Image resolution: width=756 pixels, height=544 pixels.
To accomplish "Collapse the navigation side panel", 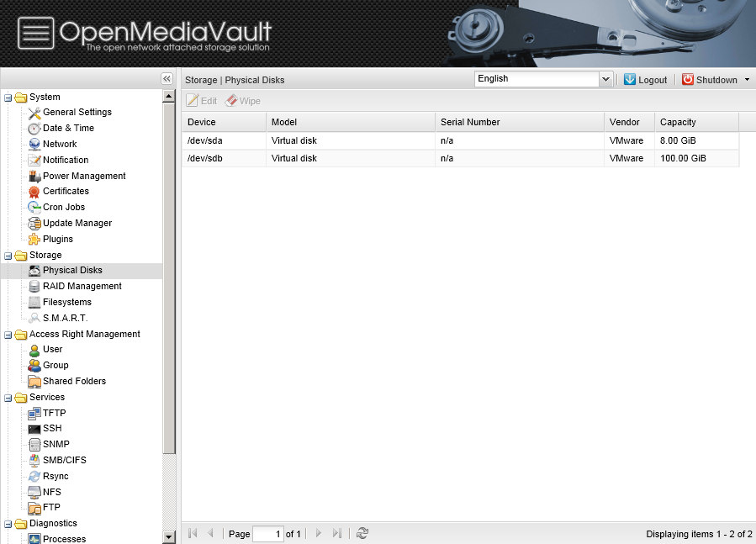I will 167,78.
